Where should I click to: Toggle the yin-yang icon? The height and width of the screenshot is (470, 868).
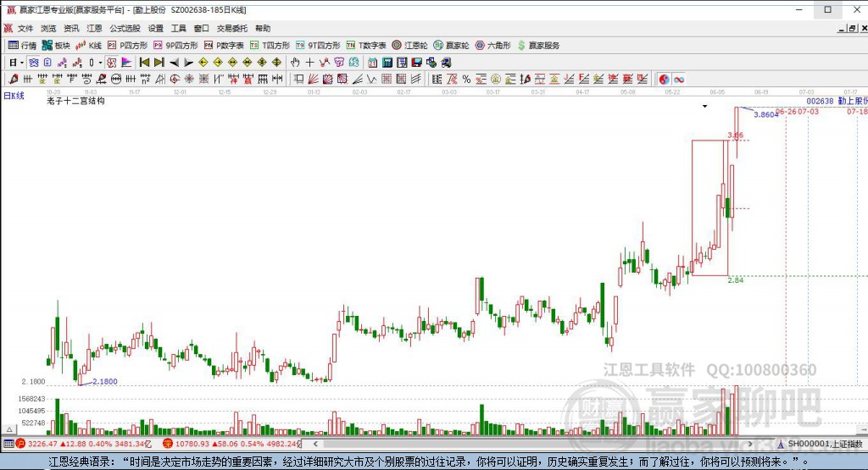point(665,79)
